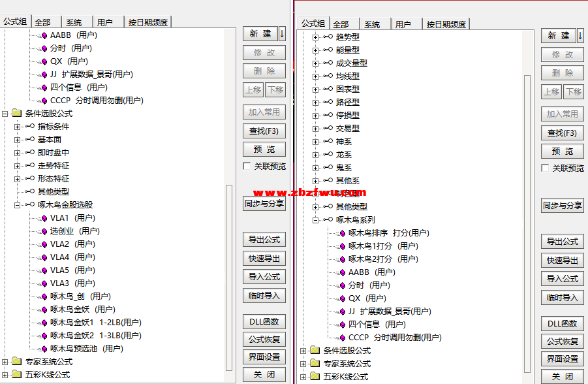Image resolution: width=588 pixels, height=384 pixels.
Task: Select the 其他类型 row in left window
Action: tap(54, 192)
